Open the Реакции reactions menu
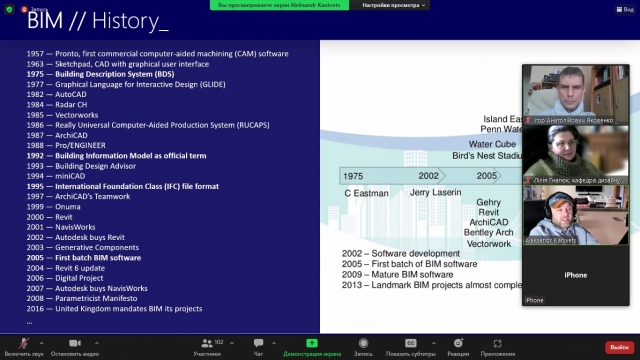 tap(458, 343)
